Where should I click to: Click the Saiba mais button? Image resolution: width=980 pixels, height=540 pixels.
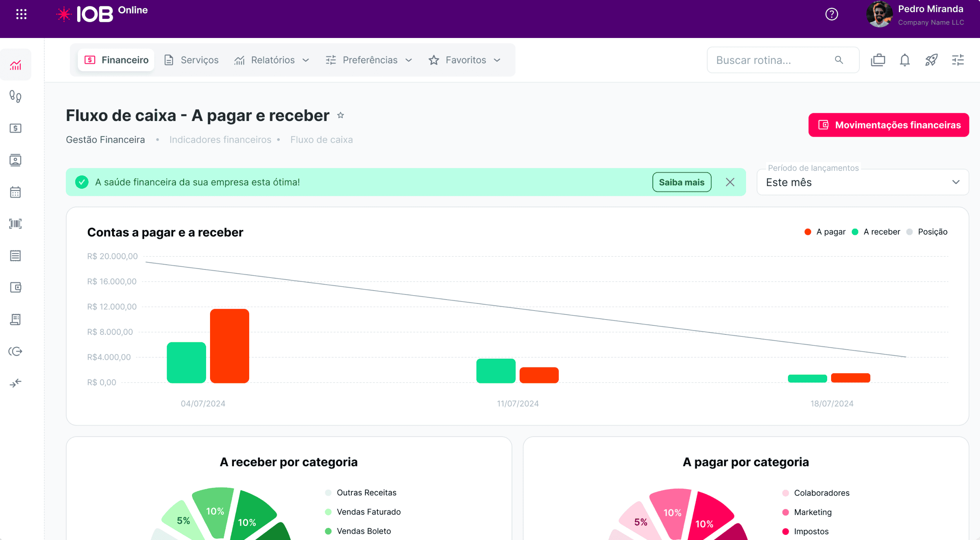[x=682, y=182]
